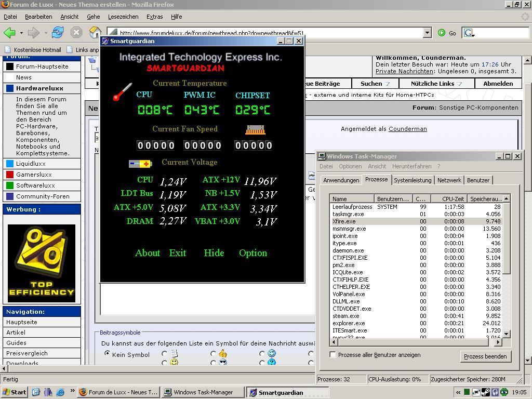Switch to Netzwerk tab in Task-Manager
This screenshot has height=399, width=532.
tap(449, 180)
